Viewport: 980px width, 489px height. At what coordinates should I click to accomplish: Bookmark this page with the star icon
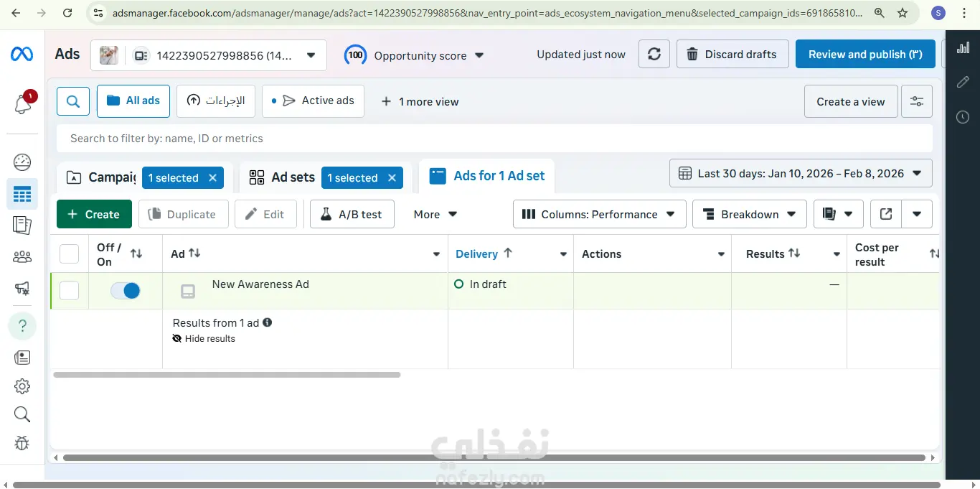pyautogui.click(x=903, y=13)
